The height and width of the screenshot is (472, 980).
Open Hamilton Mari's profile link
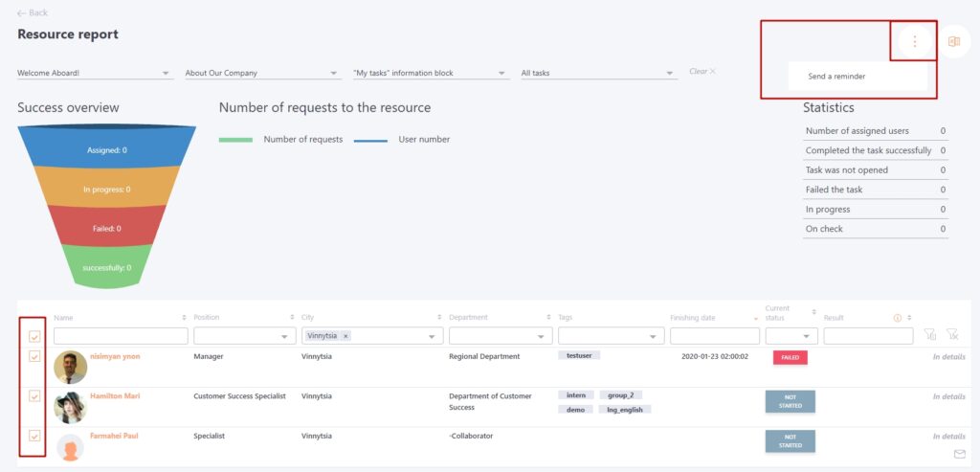point(115,395)
